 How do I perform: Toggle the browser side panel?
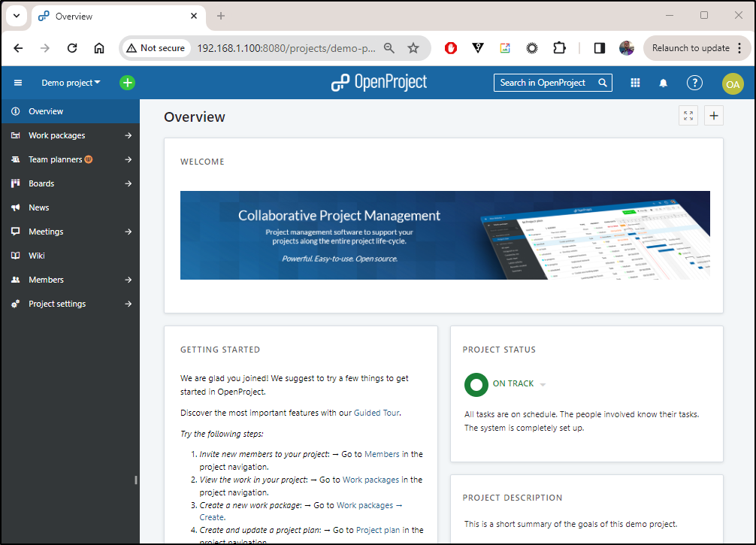(599, 48)
